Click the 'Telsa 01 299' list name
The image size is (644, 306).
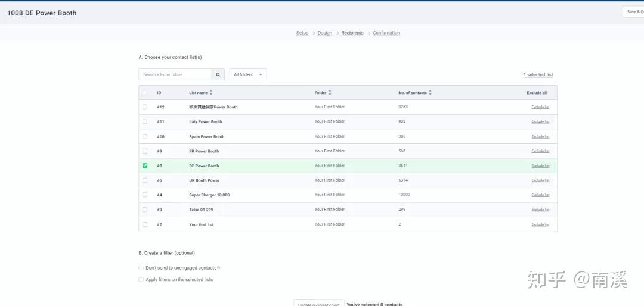pos(202,210)
